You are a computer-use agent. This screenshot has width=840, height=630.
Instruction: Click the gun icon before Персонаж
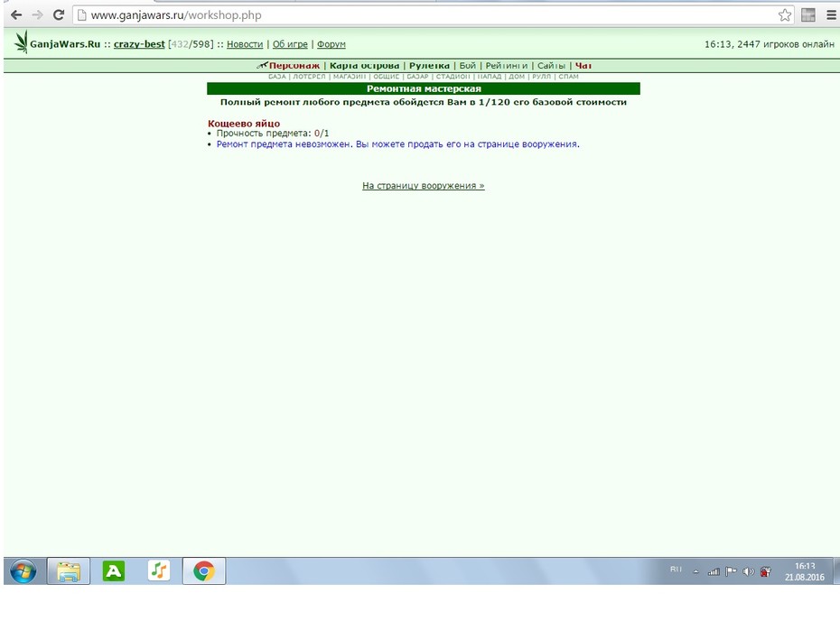click(x=262, y=65)
